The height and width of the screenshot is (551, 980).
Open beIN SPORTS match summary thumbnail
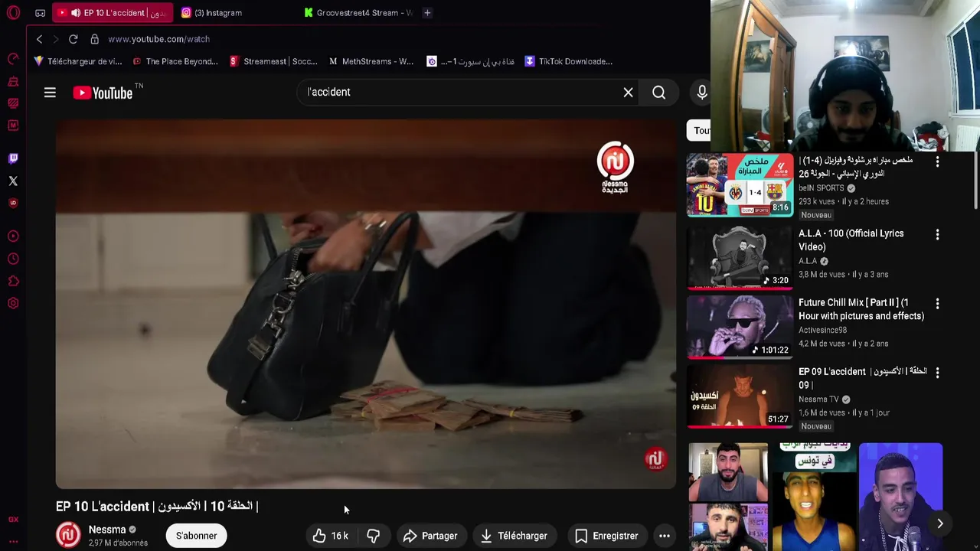click(740, 184)
